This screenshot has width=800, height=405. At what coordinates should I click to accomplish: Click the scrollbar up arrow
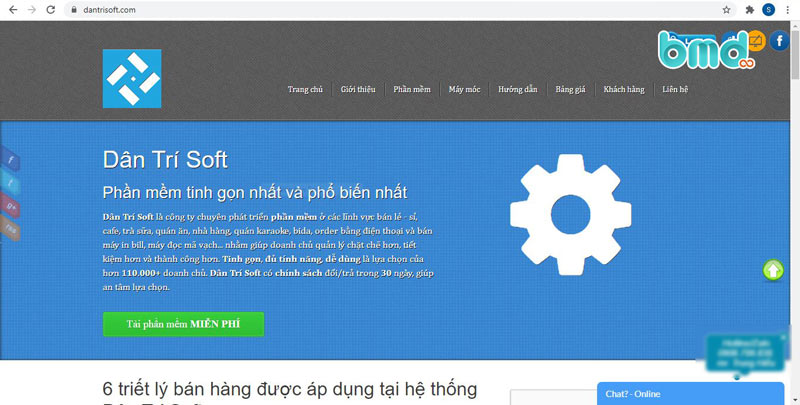click(x=795, y=25)
